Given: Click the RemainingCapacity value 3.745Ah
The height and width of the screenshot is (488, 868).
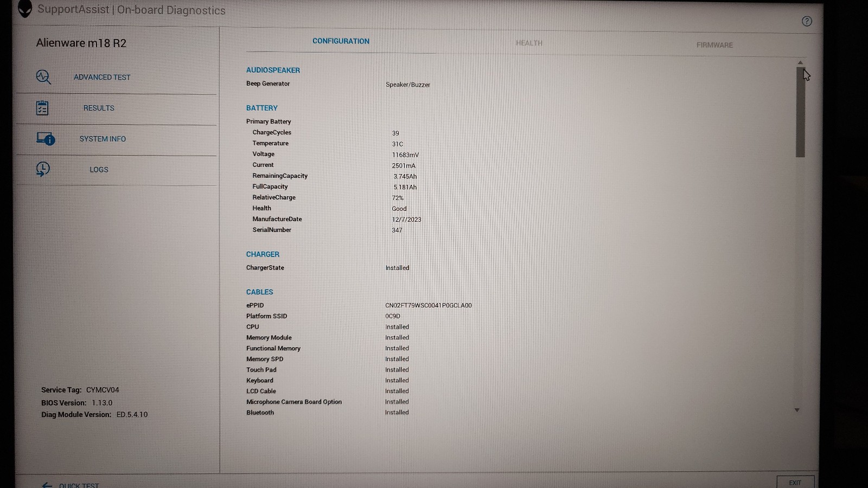Looking at the screenshot, I should pyautogui.click(x=405, y=176).
